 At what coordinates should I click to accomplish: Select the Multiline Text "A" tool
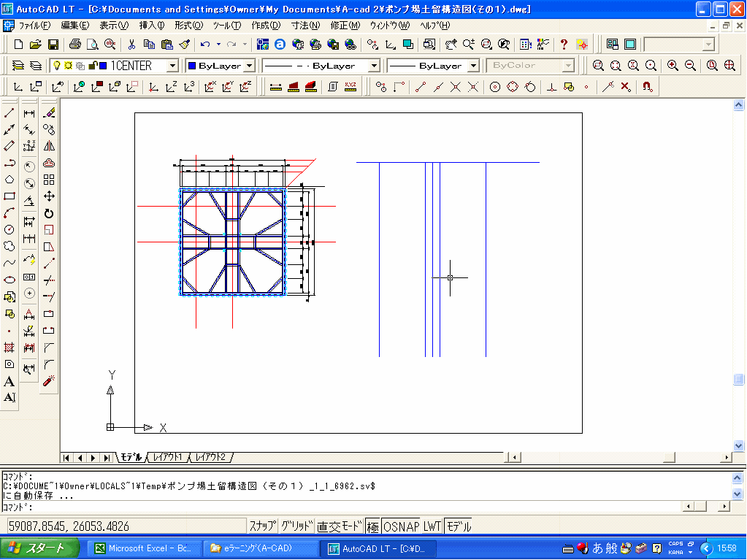coord(9,381)
